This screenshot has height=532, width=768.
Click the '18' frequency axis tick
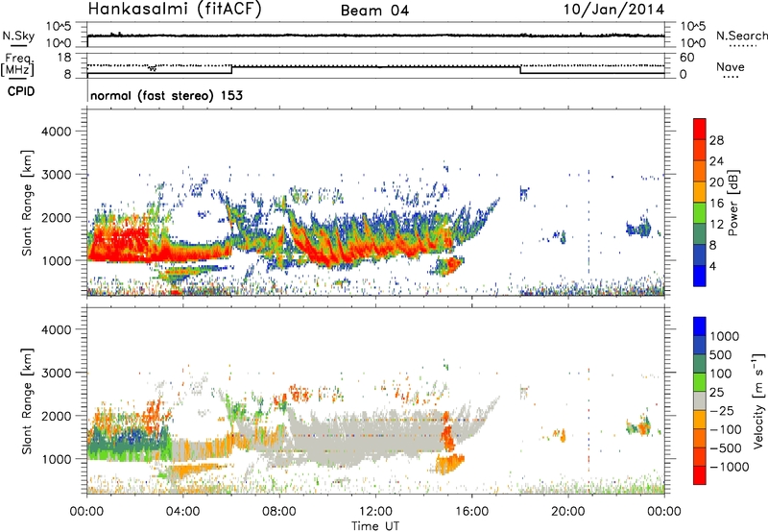coord(64,58)
